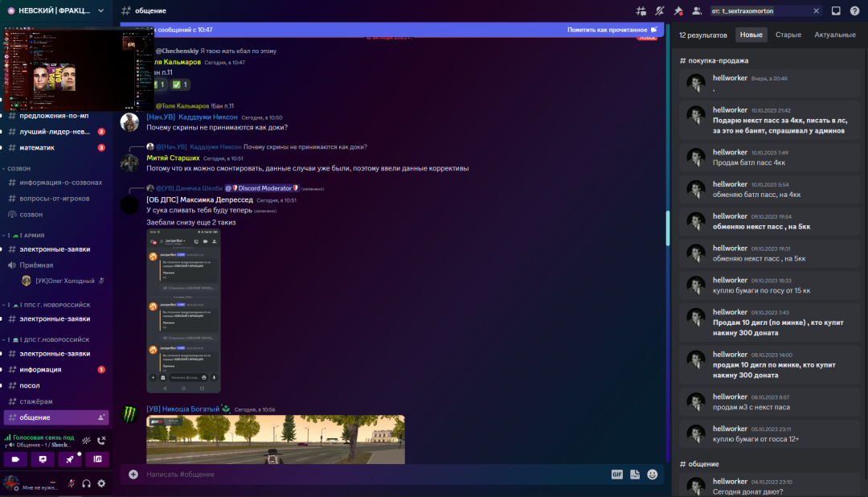This screenshot has width=868, height=497.
Task: Click invite icon on общение channel
Action: point(100,417)
